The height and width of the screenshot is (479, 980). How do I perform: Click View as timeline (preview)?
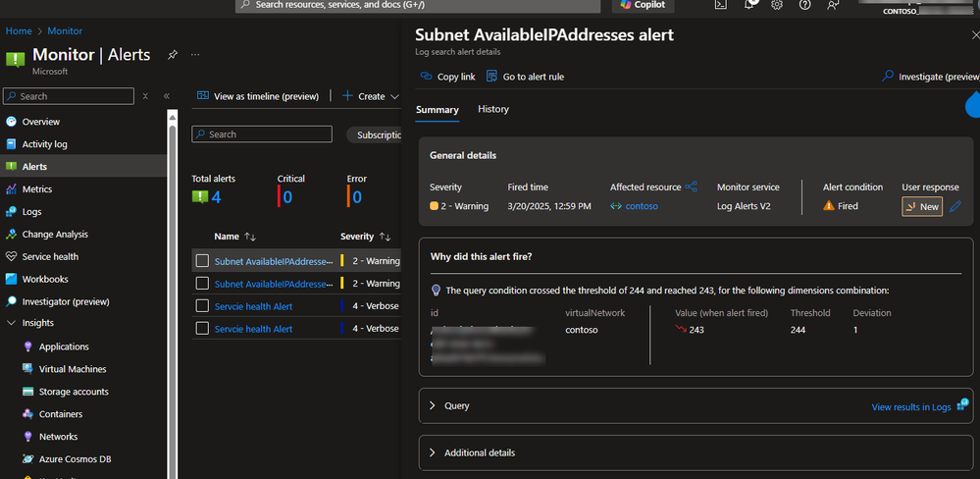point(258,96)
